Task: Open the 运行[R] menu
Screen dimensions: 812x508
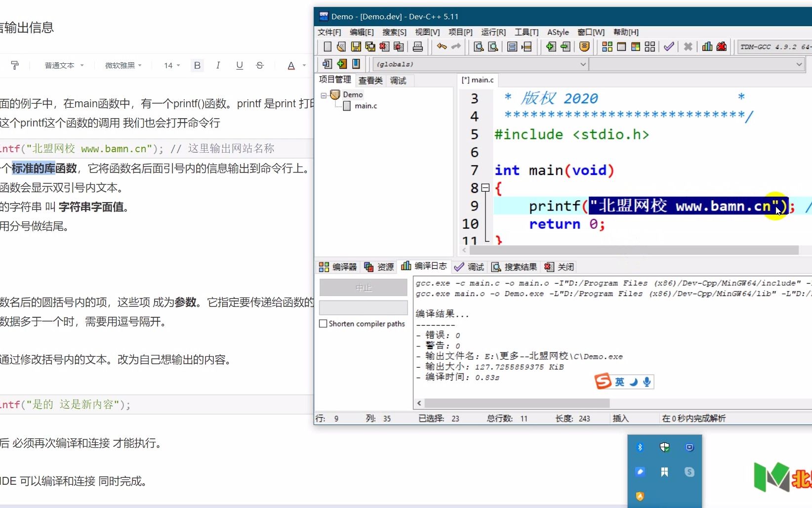Action: pyautogui.click(x=493, y=32)
